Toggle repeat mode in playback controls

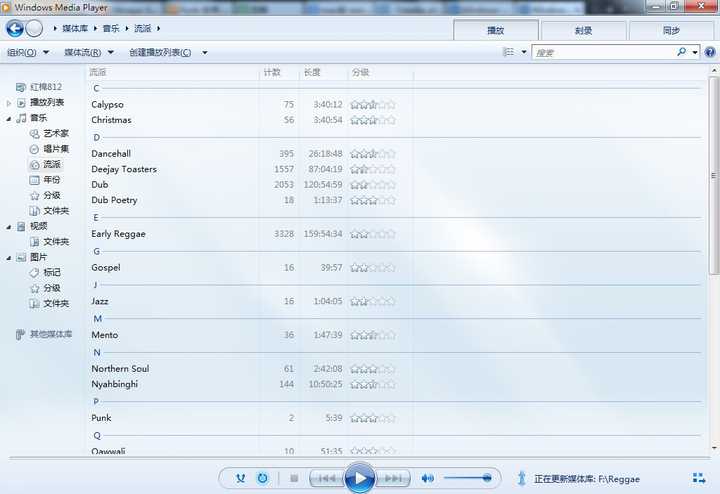263,478
